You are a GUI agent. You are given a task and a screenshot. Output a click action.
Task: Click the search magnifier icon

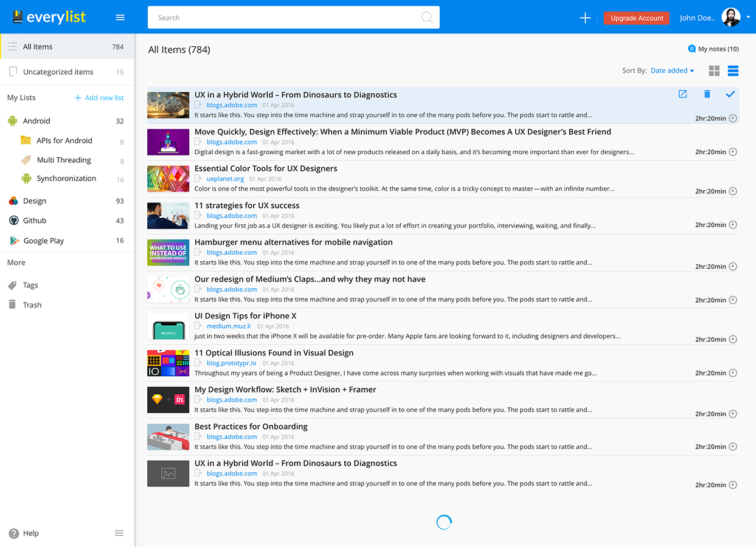point(427,18)
